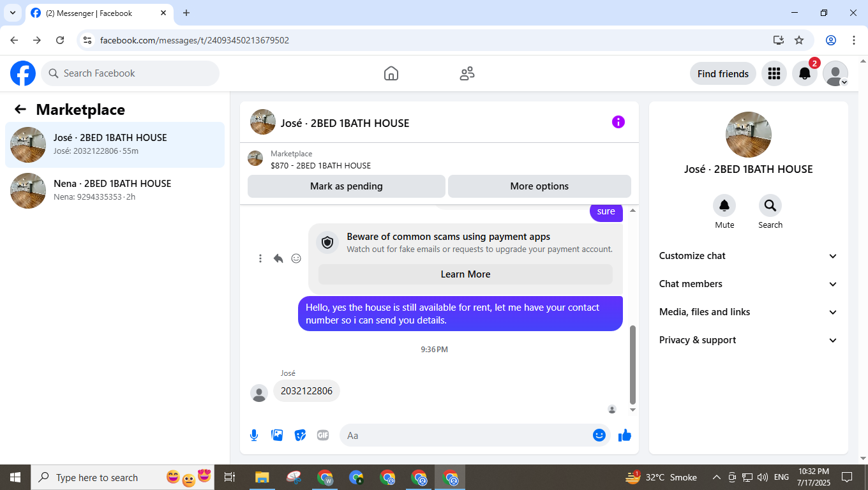The image size is (868, 490).
Task: Show hidden system tray icons
Action: click(x=717, y=477)
